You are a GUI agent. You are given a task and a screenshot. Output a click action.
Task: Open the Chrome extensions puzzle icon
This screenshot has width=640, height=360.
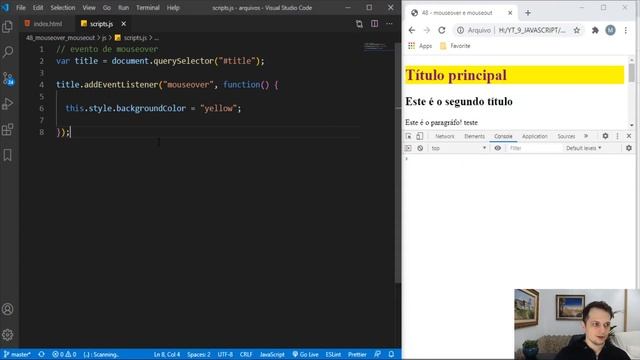coord(595,30)
